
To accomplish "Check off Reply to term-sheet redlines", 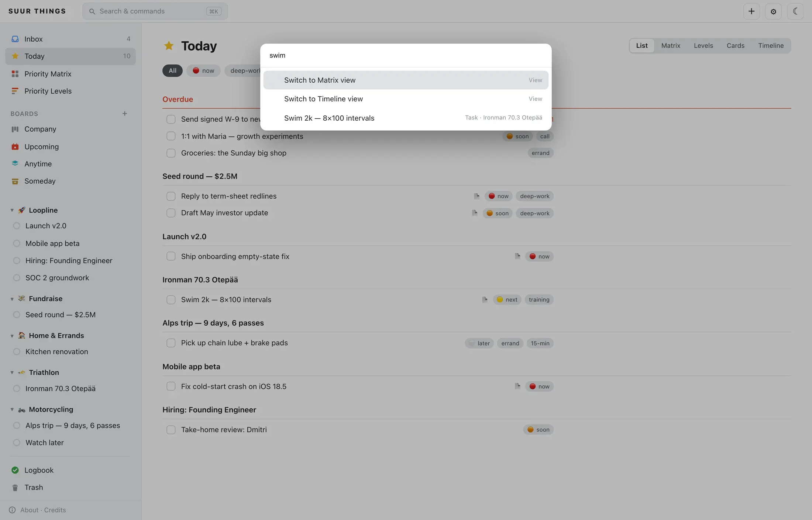I will click(171, 196).
